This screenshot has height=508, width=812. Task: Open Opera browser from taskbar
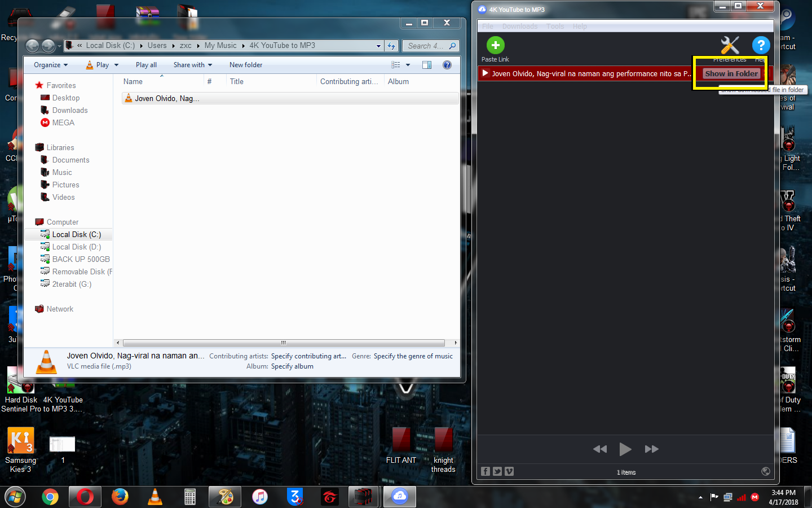[85, 497]
